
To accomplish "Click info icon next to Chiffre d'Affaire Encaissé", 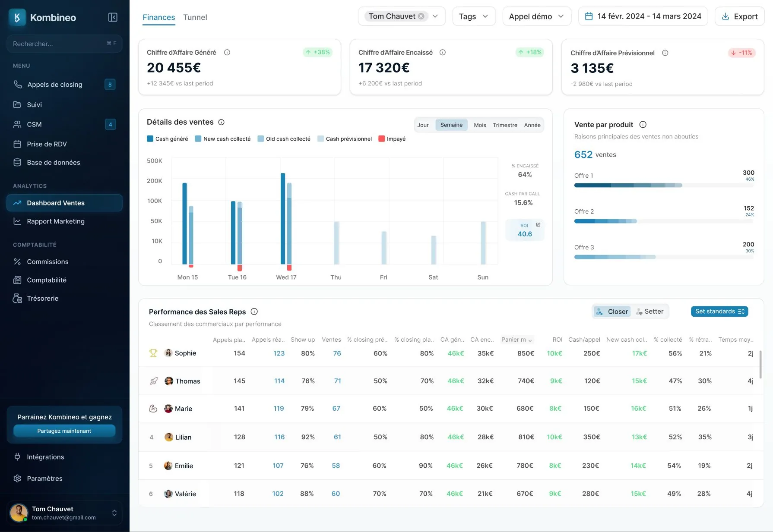I will 443,52.
